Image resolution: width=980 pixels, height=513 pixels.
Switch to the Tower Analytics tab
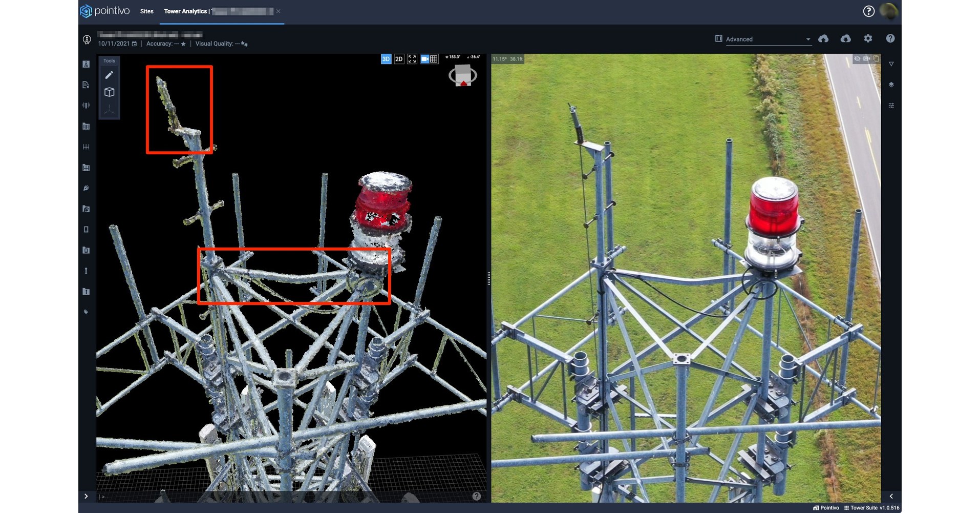(185, 11)
